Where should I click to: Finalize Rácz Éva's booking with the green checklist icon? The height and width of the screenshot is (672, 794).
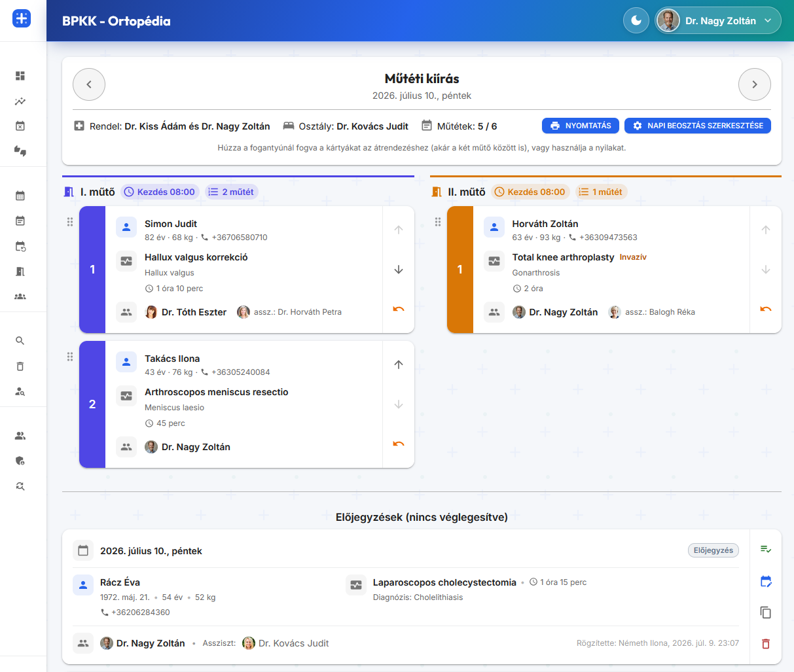766,549
